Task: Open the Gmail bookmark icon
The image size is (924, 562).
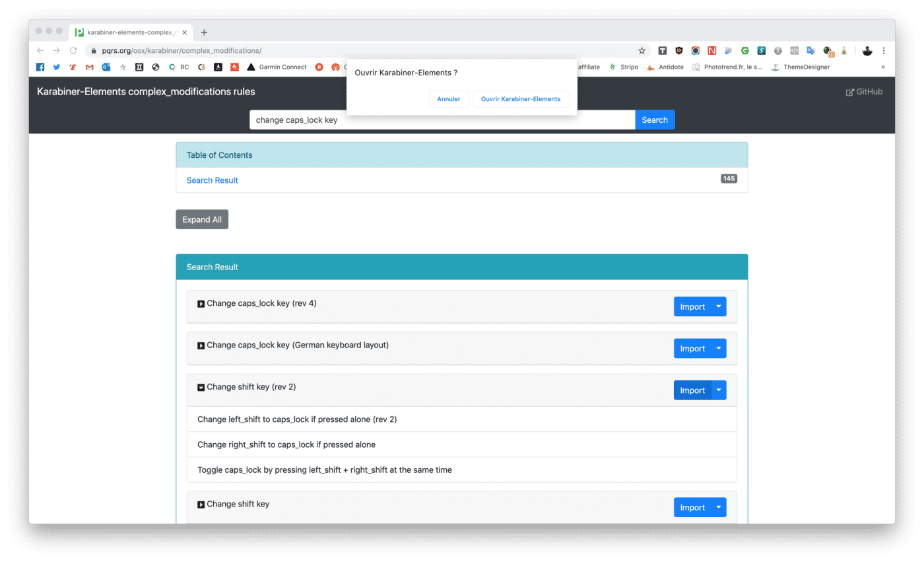Action: [x=90, y=67]
